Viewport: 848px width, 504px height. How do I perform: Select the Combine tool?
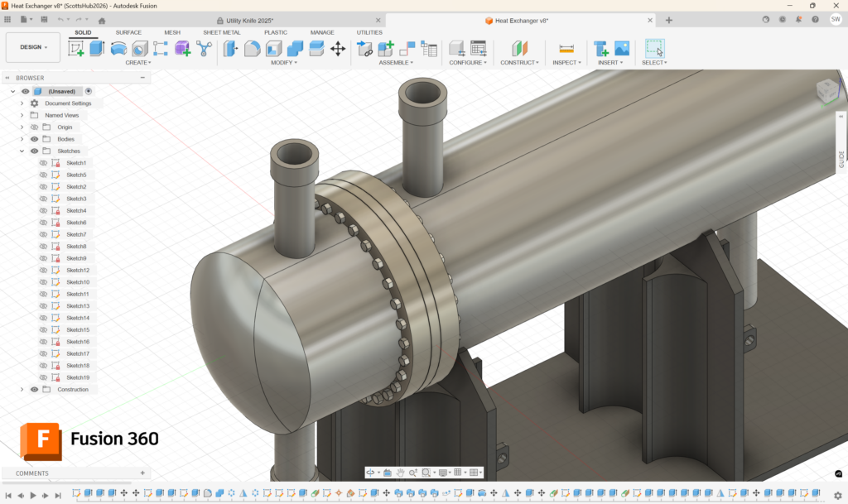point(295,49)
